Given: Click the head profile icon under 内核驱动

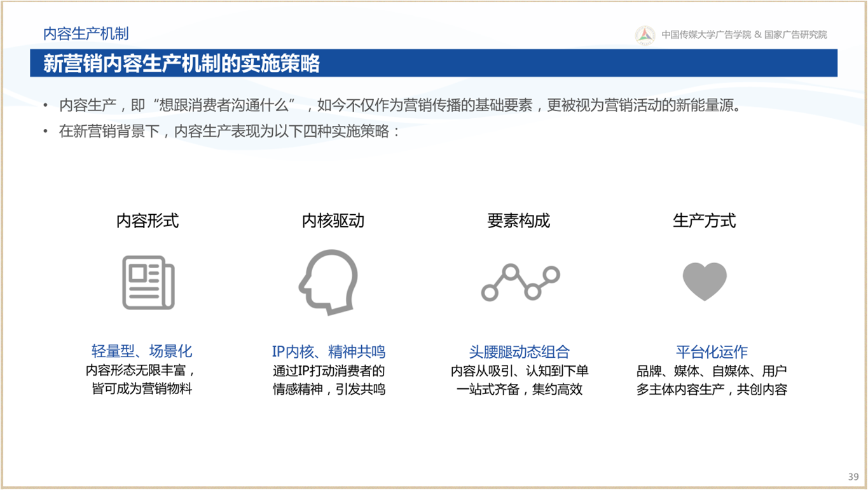Looking at the screenshot, I should (329, 282).
